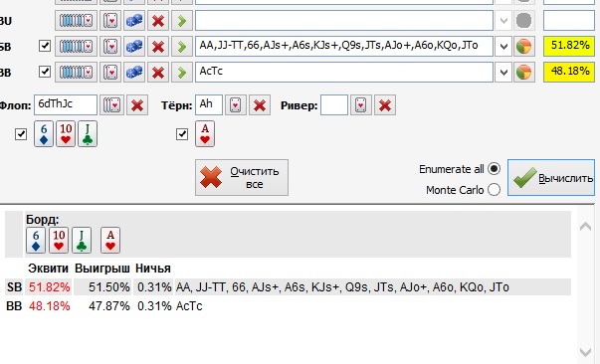
Task: Click Ничья column header
Action: [153, 269]
